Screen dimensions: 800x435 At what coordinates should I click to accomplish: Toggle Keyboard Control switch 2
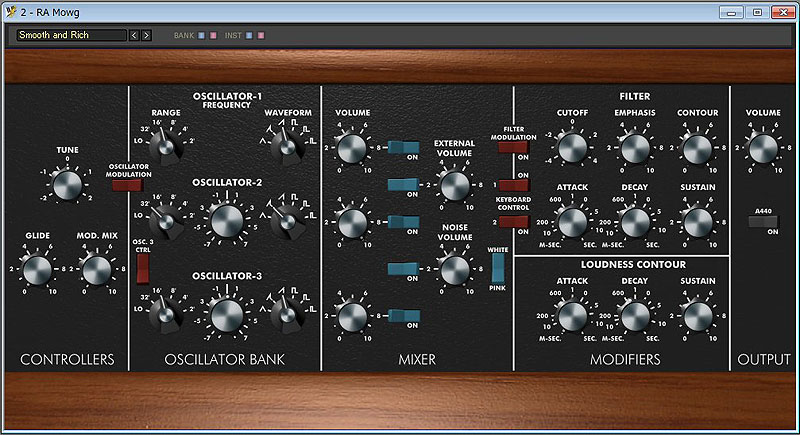click(x=514, y=222)
